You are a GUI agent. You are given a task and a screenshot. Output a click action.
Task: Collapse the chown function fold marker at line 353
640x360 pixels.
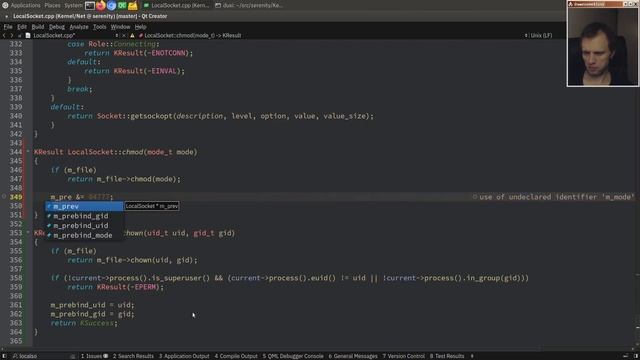coord(28,233)
